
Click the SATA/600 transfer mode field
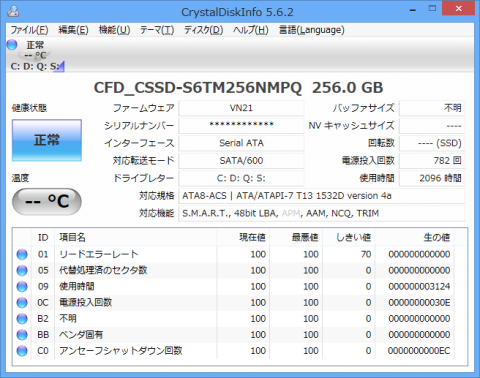[x=241, y=161]
